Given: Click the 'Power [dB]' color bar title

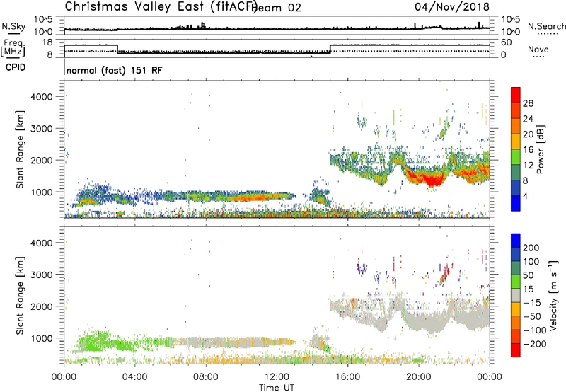Looking at the screenshot, I should [x=541, y=149].
